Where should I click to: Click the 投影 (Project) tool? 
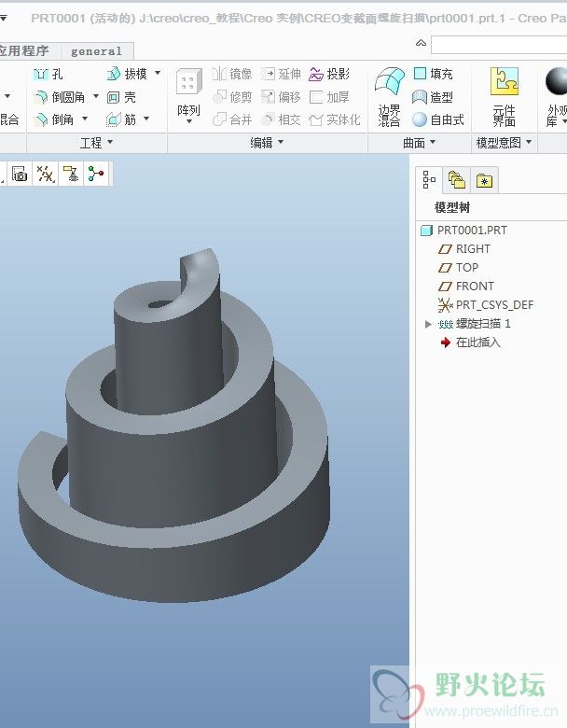(329, 74)
